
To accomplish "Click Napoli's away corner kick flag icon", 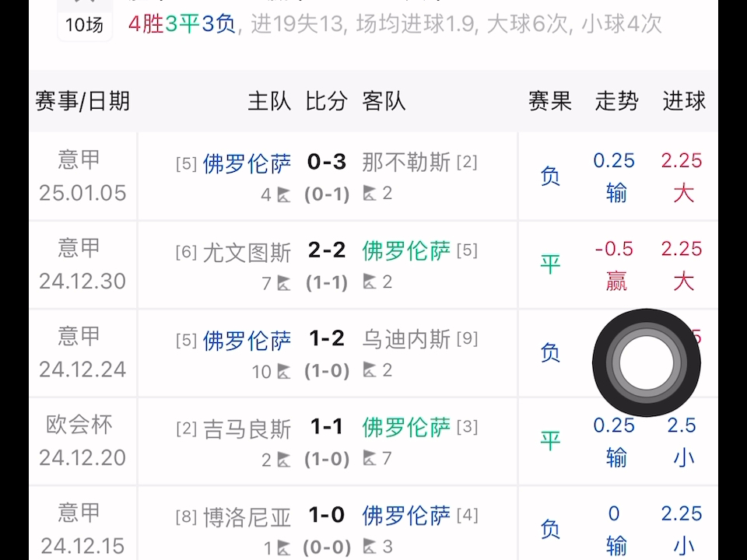I will [x=371, y=194].
